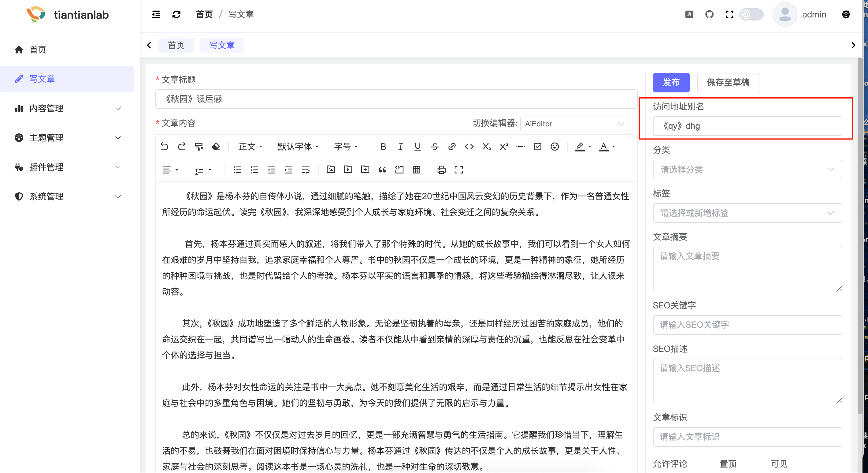Click the 保存至草稿 button
The image size is (868, 473).
pos(728,82)
